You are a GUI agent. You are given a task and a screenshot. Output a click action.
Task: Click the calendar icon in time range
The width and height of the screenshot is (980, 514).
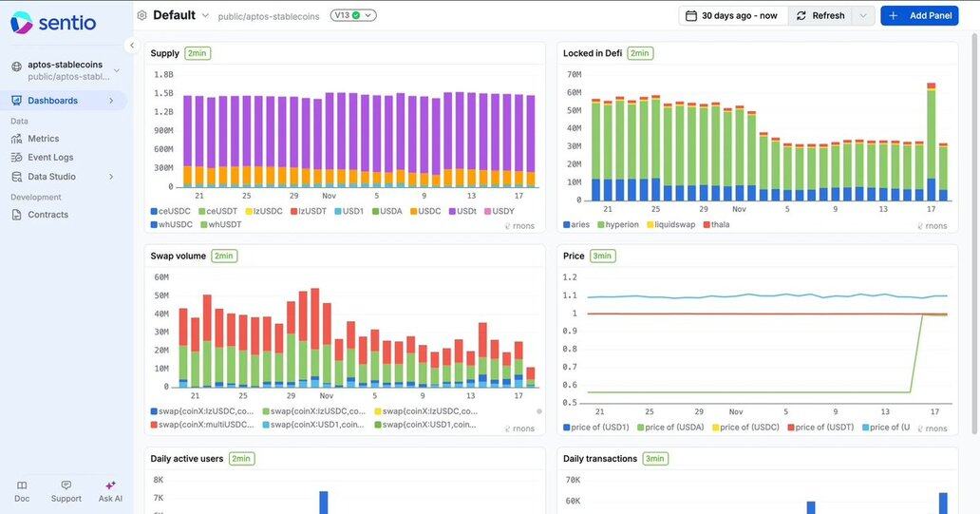pyautogui.click(x=691, y=15)
